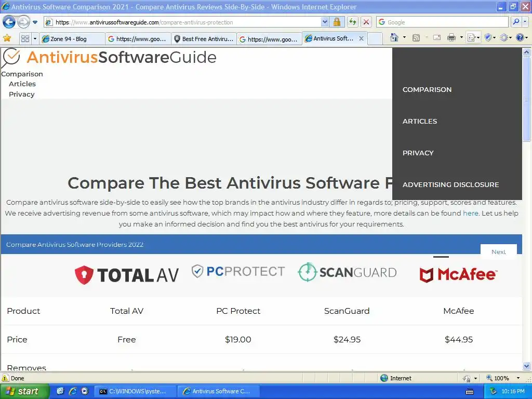Click the 'here' advertising details link
This screenshot has height=399, width=532.
point(471,213)
